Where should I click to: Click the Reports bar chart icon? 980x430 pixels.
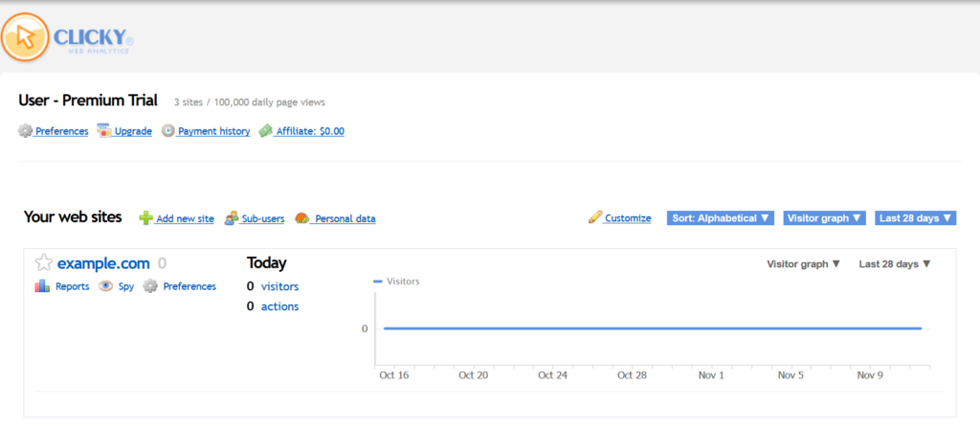(x=42, y=286)
